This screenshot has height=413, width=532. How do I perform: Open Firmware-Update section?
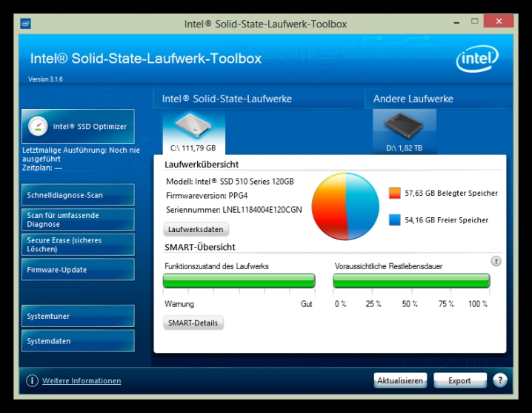click(78, 270)
